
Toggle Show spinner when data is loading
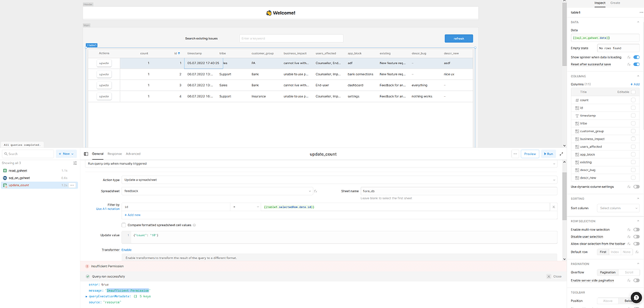click(x=636, y=57)
